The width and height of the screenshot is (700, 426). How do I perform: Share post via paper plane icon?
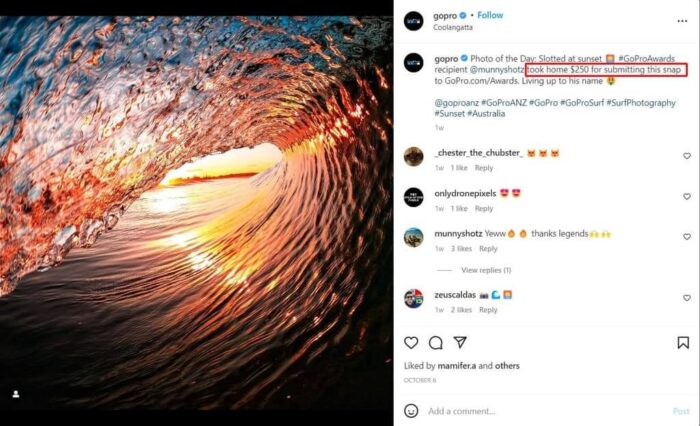point(460,342)
